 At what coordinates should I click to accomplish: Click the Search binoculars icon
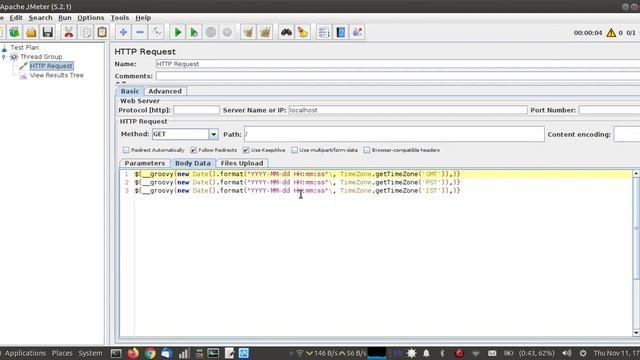point(286,32)
